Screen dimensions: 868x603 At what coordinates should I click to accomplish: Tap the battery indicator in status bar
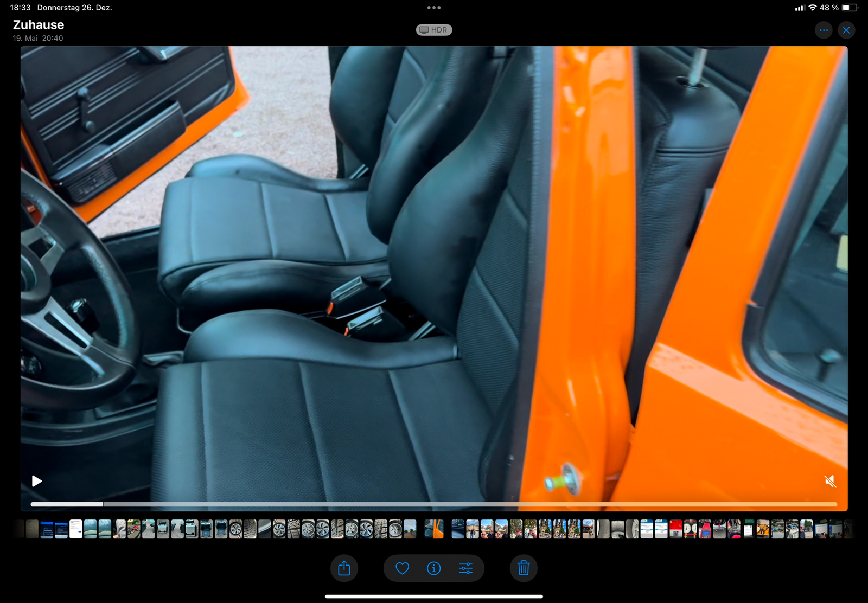click(850, 8)
